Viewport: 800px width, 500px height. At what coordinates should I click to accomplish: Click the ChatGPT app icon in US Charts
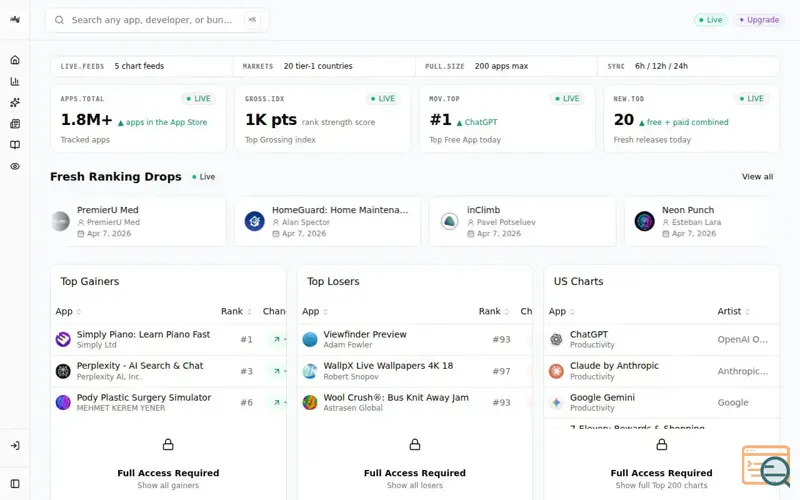coord(556,339)
